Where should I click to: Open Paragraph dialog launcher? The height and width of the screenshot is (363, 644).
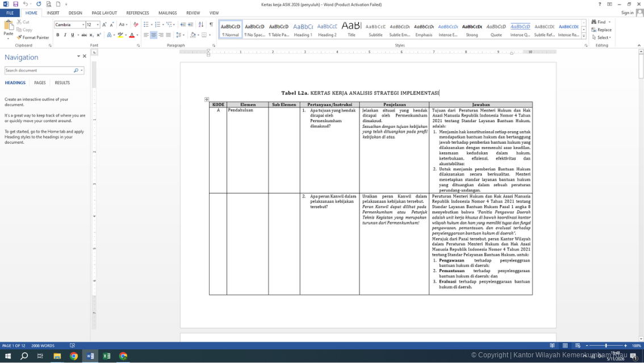[x=214, y=45]
